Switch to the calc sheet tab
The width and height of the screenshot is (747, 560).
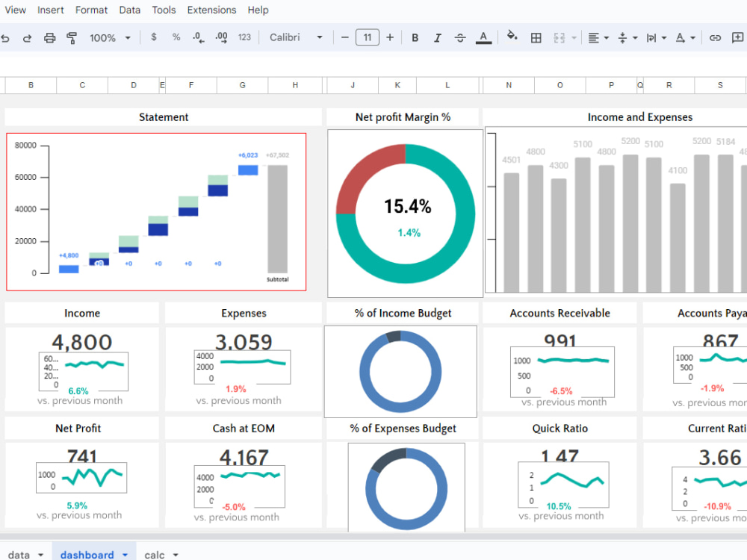(x=155, y=555)
